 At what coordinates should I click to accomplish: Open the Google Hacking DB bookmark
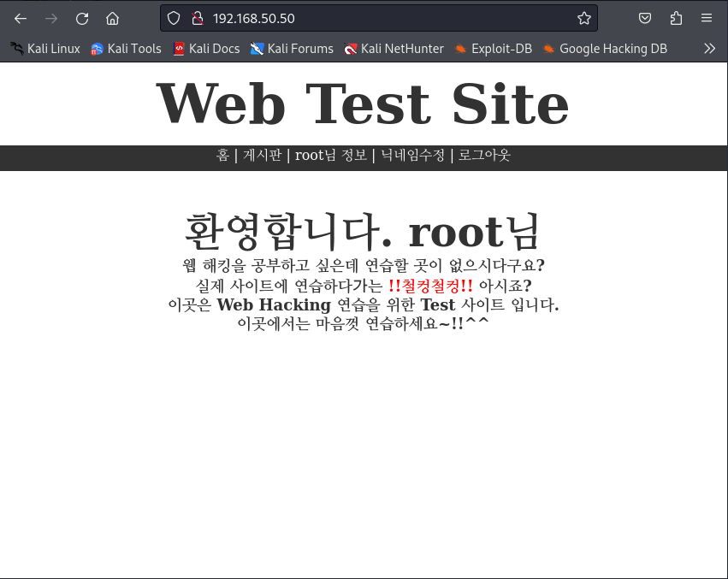605,48
